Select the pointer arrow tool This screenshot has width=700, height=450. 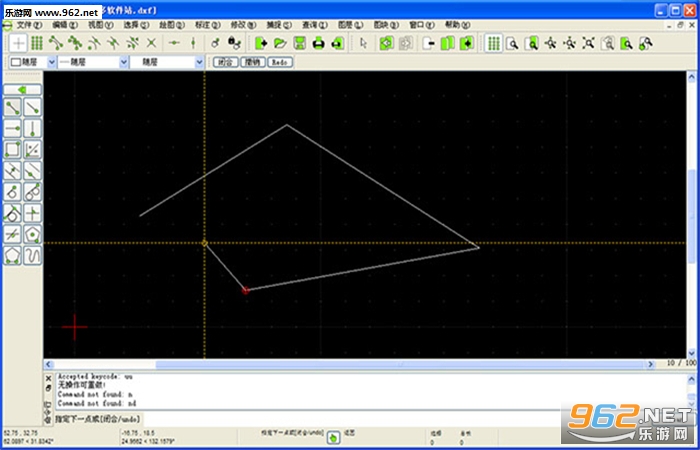click(363, 43)
